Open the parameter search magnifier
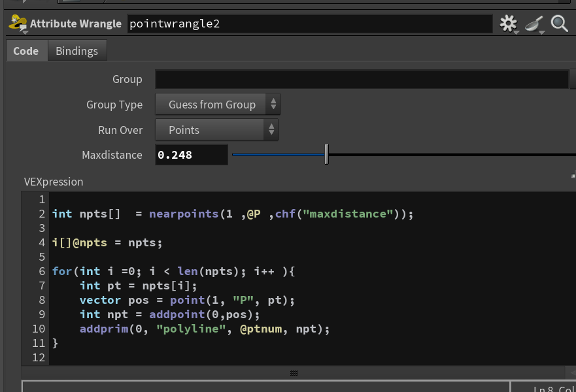Image resolution: width=576 pixels, height=392 pixels. click(x=559, y=24)
